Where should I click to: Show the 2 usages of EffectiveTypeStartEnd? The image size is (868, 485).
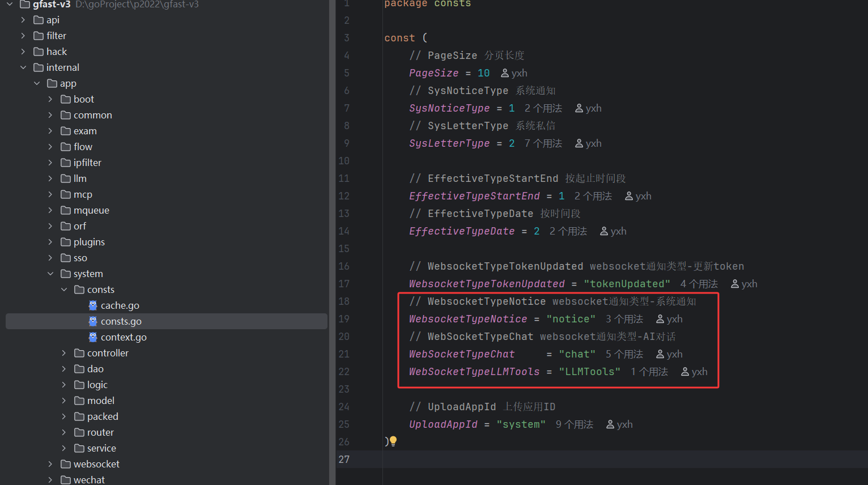(x=593, y=196)
